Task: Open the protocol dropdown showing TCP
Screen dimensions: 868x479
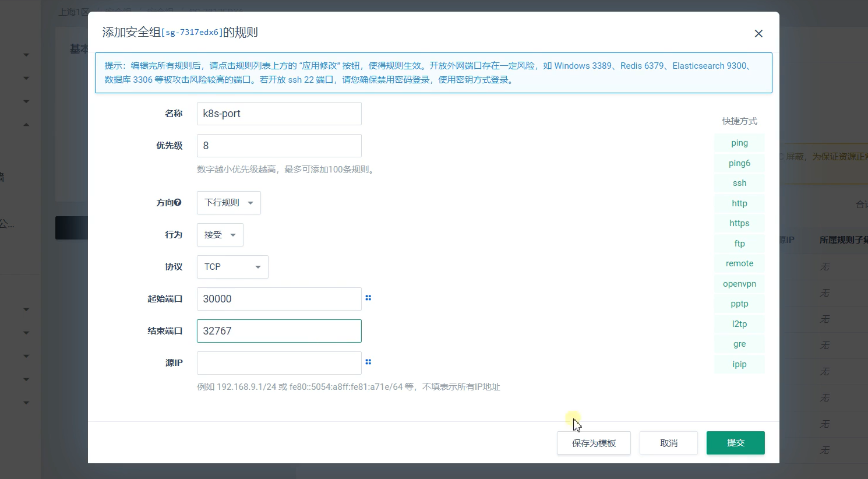Action: tap(232, 267)
